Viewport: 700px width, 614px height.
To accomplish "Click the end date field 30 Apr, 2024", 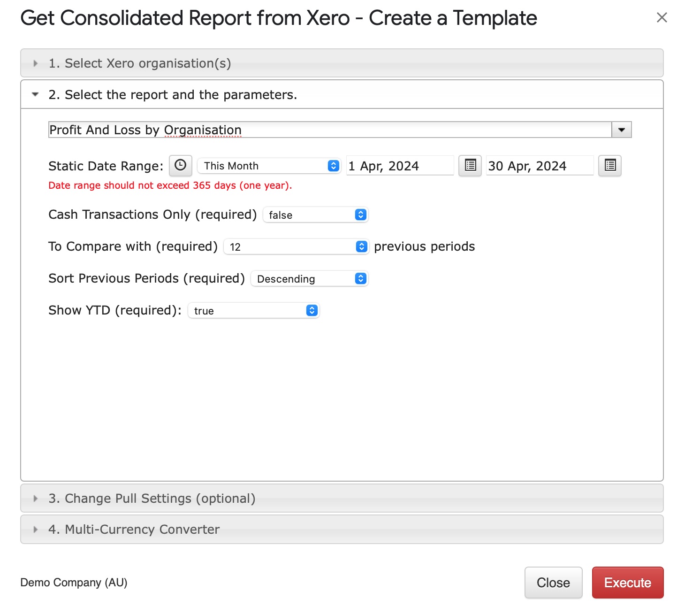I will [x=539, y=166].
